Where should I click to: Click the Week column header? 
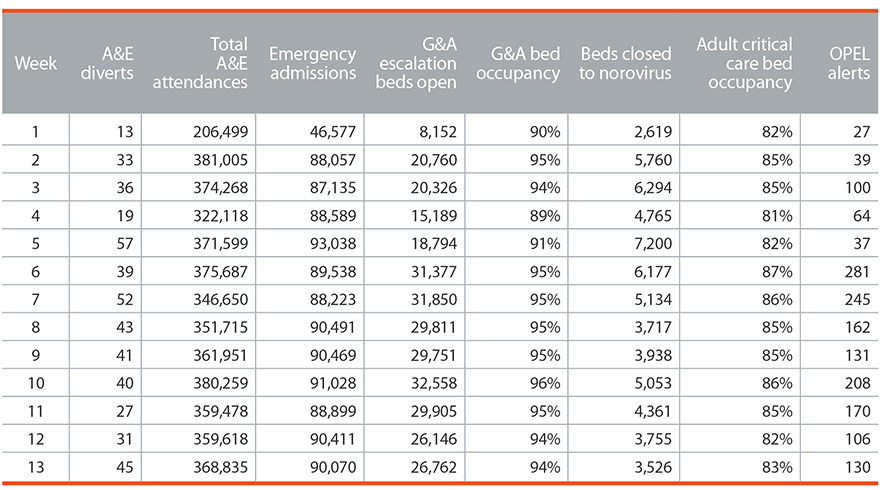35,63
